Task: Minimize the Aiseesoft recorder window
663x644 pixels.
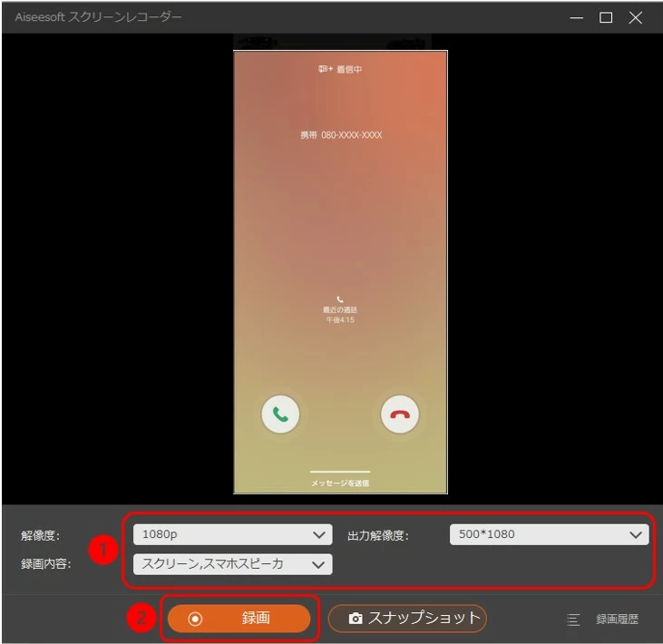Action: [576, 18]
